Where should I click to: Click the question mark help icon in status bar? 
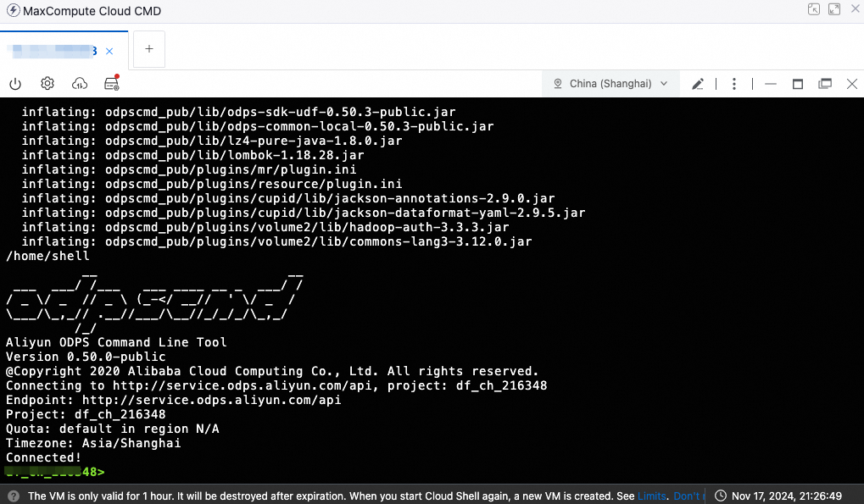(14, 496)
